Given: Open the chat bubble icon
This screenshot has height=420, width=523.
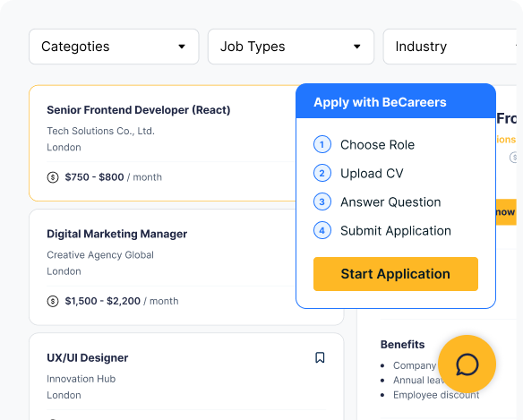Looking at the screenshot, I should point(467,364).
